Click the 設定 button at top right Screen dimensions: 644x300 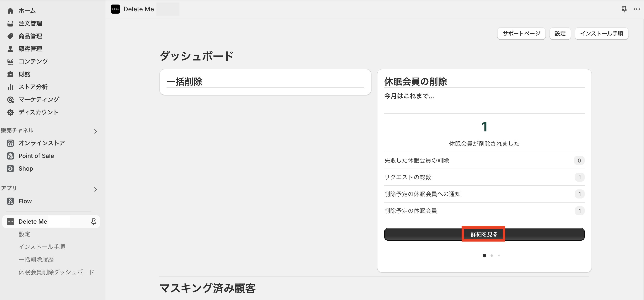click(560, 34)
